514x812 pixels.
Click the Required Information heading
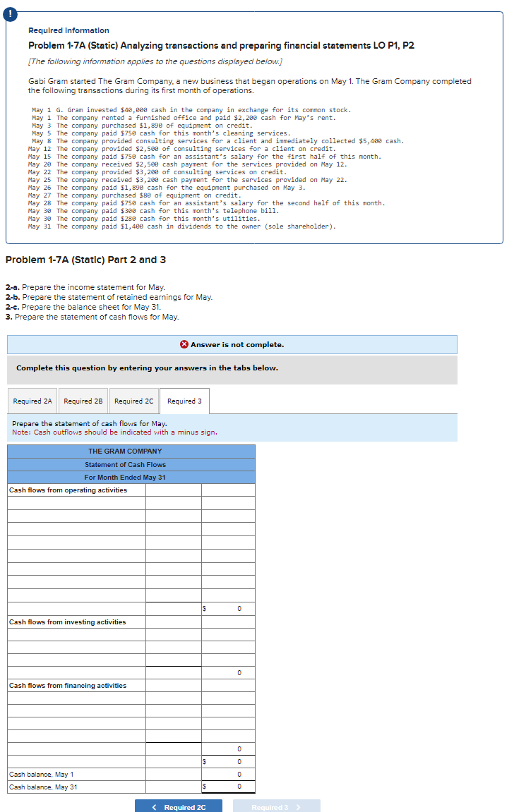pos(68,30)
